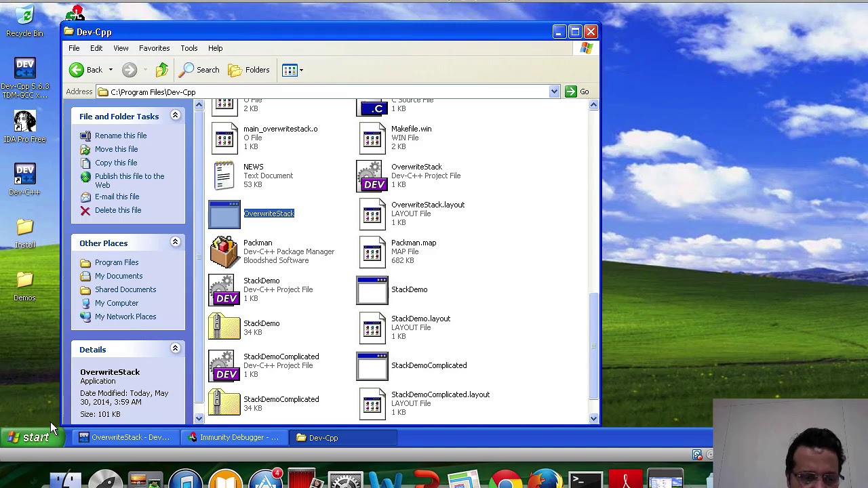The height and width of the screenshot is (488, 868).
Task: Go to My Documents in Other Places
Action: tap(119, 276)
